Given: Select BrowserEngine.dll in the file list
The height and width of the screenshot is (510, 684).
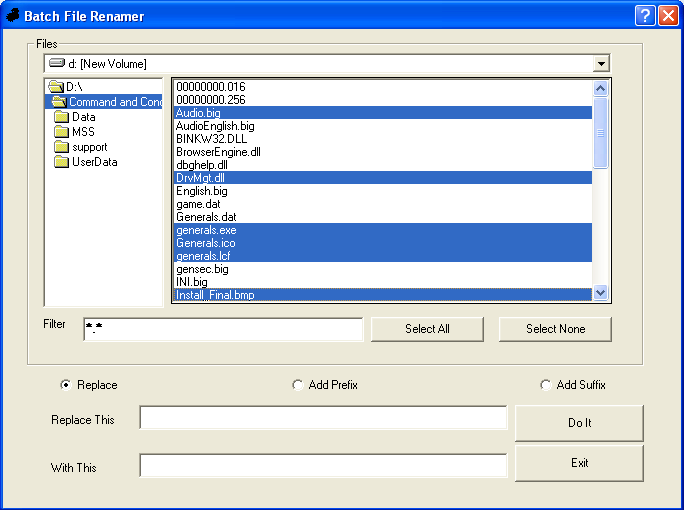Looking at the screenshot, I should (x=218, y=152).
